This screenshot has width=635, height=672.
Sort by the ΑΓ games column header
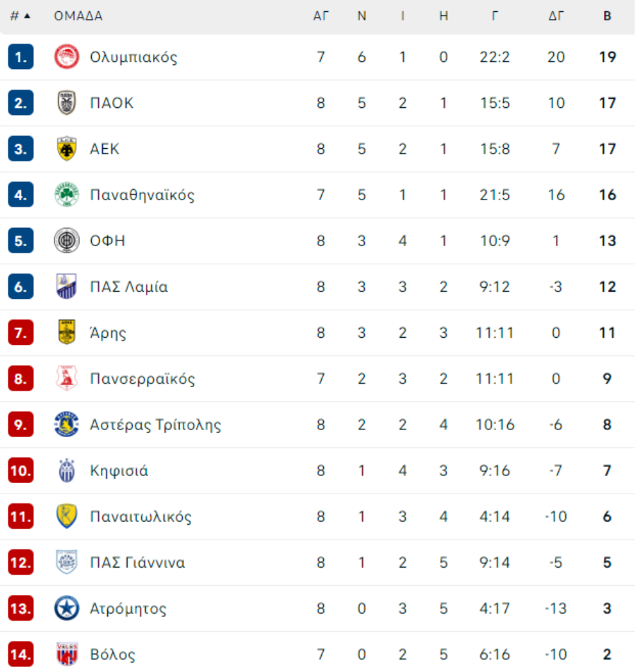pos(321,16)
